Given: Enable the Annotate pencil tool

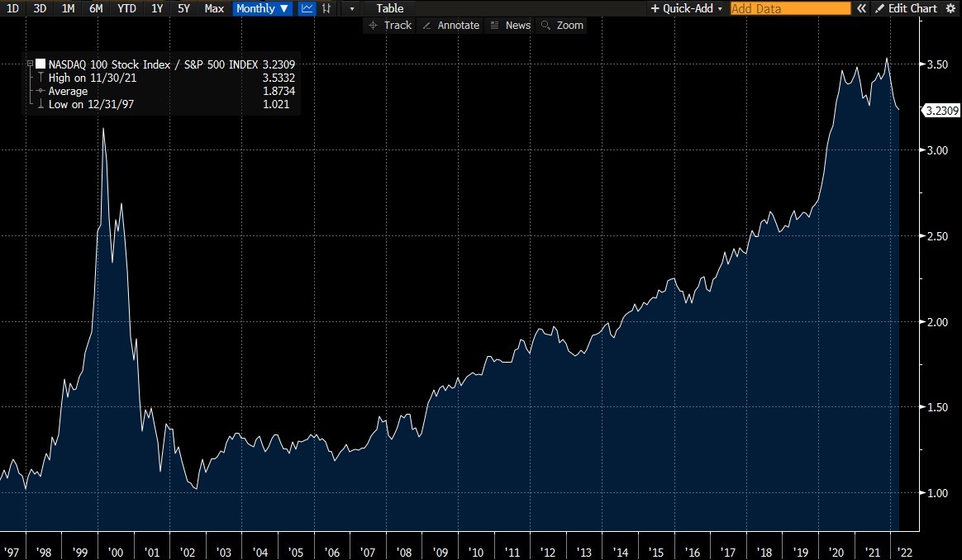Looking at the screenshot, I should (x=450, y=26).
